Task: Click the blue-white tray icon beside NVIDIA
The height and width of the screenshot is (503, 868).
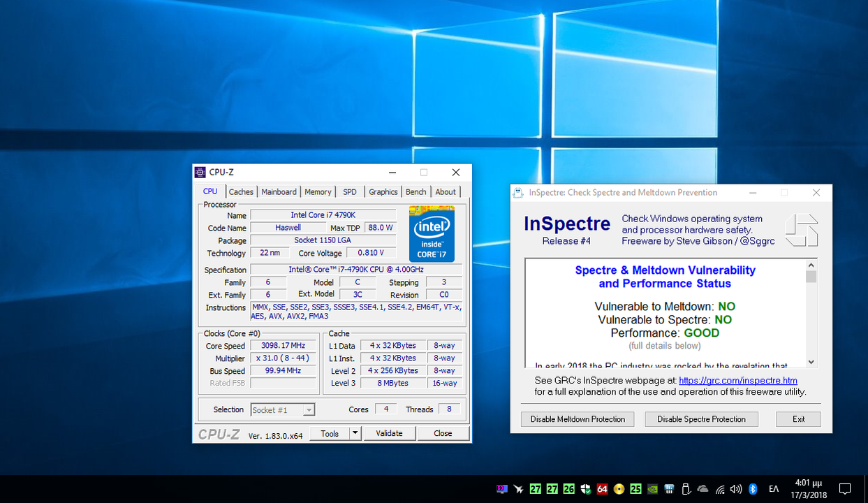Action: pos(669,489)
